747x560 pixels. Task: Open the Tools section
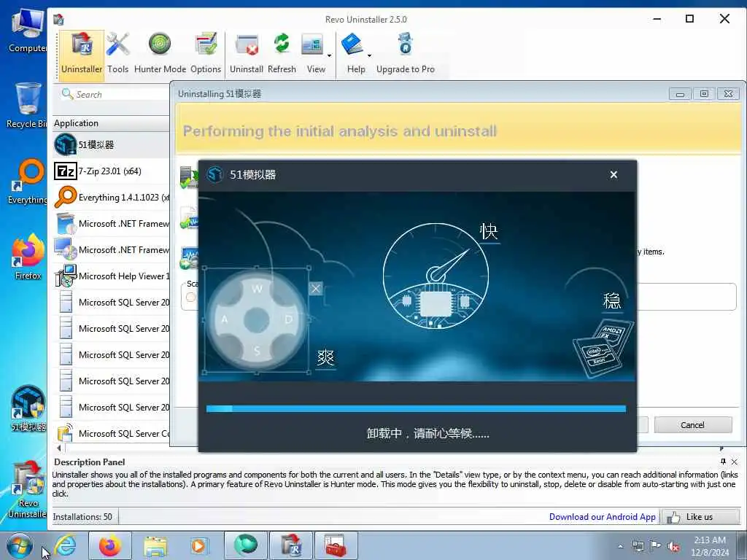click(x=117, y=52)
